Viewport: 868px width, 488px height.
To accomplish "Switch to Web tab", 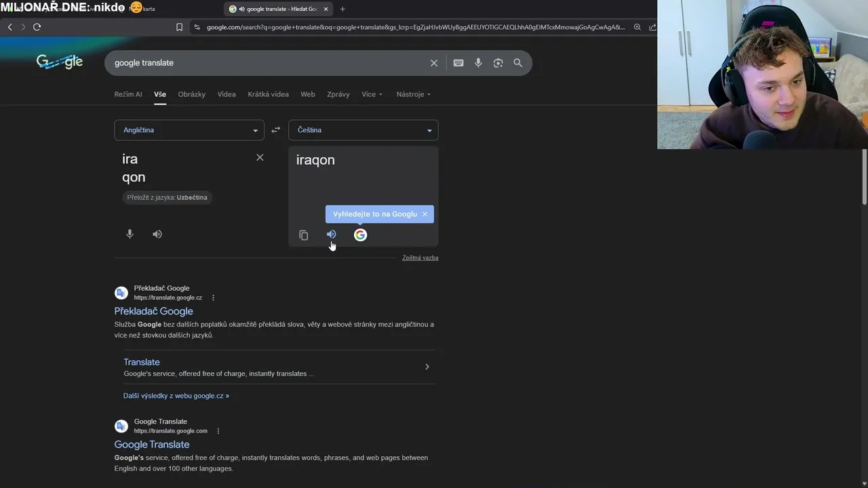I will click(308, 94).
